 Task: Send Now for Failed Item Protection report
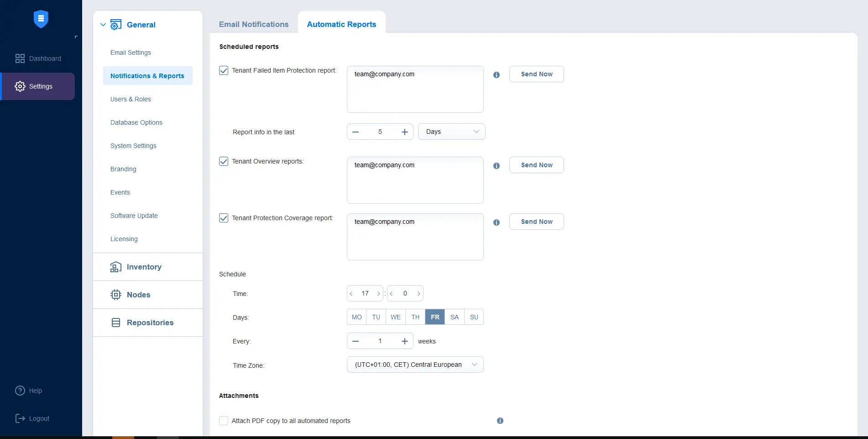click(537, 74)
